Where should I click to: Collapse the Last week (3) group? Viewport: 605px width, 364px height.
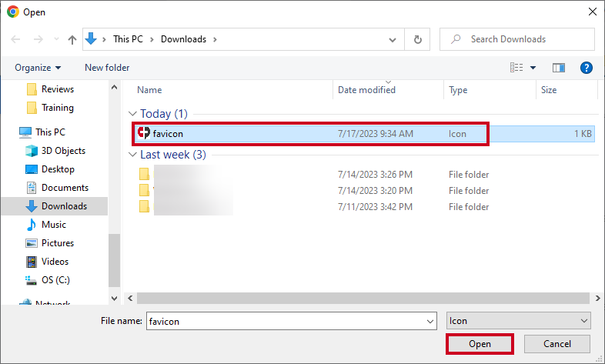tap(132, 155)
